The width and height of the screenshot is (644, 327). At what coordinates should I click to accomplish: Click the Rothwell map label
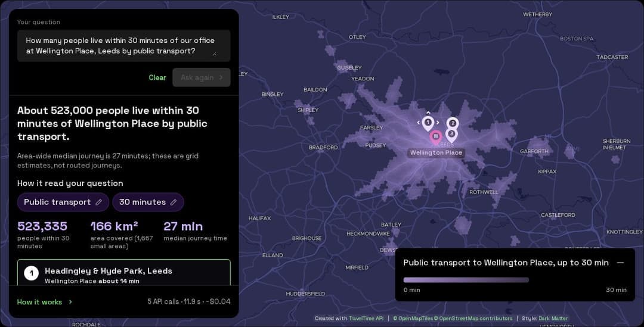[x=484, y=192]
